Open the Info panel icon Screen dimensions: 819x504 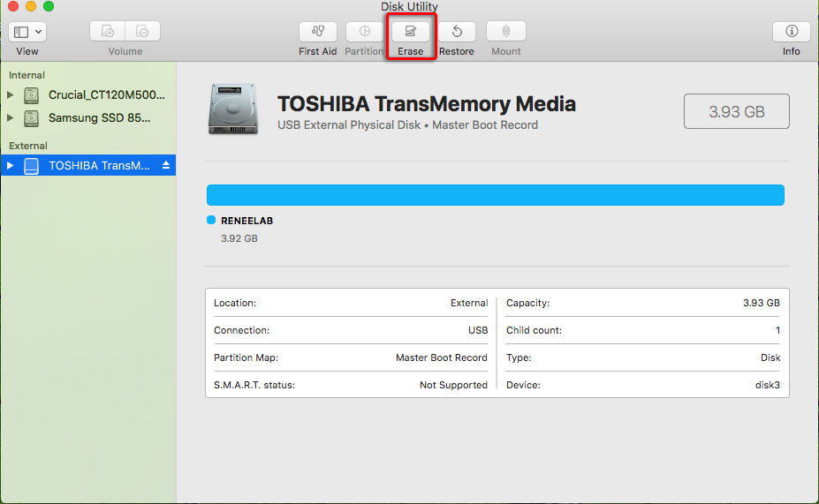click(x=791, y=32)
